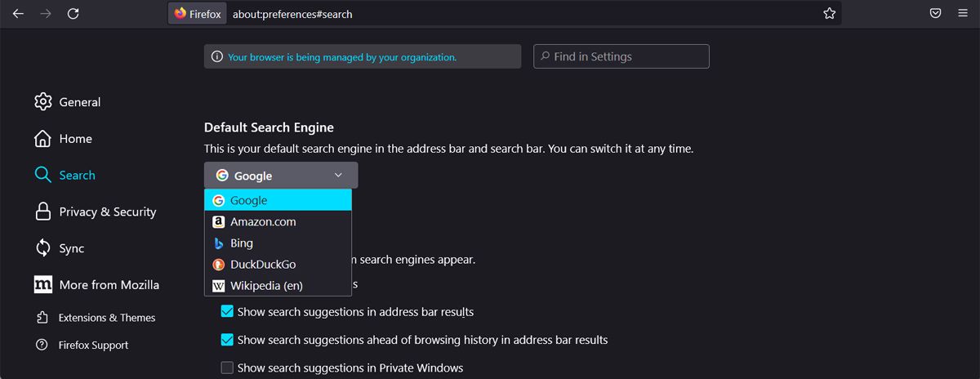The height and width of the screenshot is (379, 980).
Task: Click the Search magnifier sidebar icon
Action: (x=43, y=175)
